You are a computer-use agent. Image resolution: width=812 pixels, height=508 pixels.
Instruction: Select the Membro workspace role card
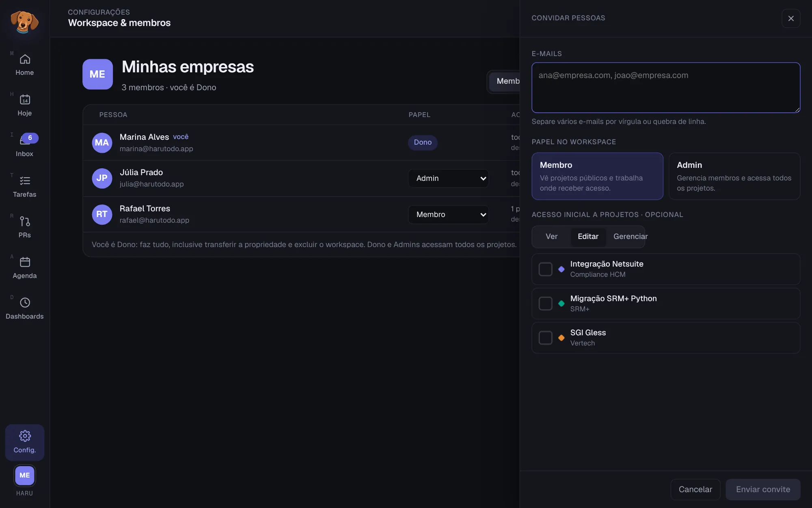pos(597,176)
